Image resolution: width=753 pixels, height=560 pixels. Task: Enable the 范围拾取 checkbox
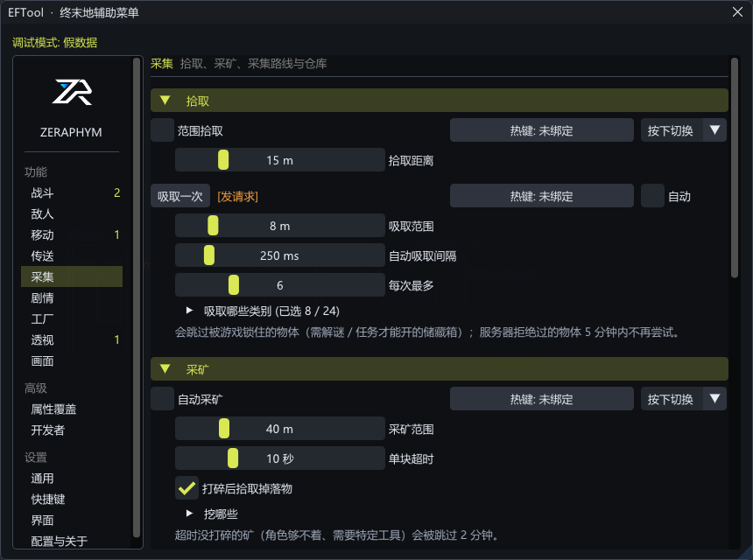[x=162, y=130]
